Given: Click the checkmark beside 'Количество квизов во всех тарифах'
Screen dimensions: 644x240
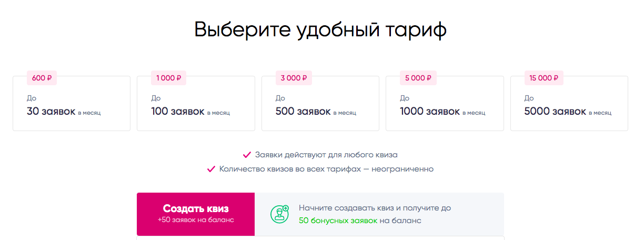Looking at the screenshot, I should click(x=211, y=169).
